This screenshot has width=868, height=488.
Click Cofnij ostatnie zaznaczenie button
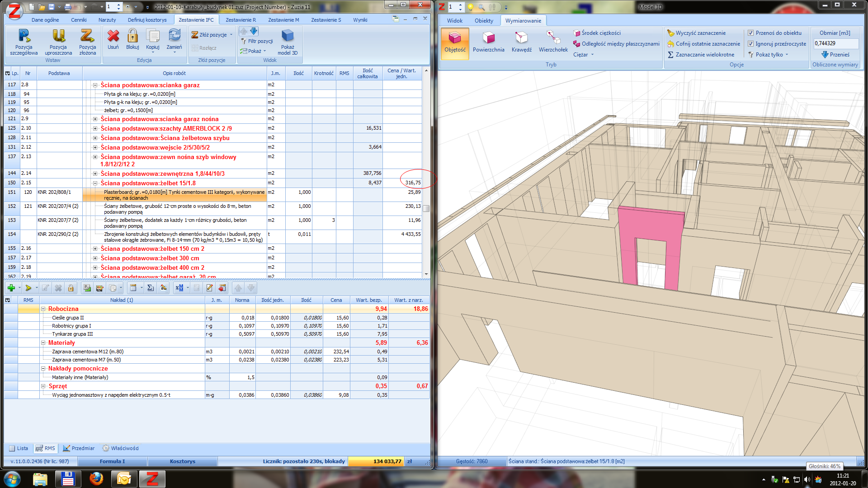tap(704, 44)
